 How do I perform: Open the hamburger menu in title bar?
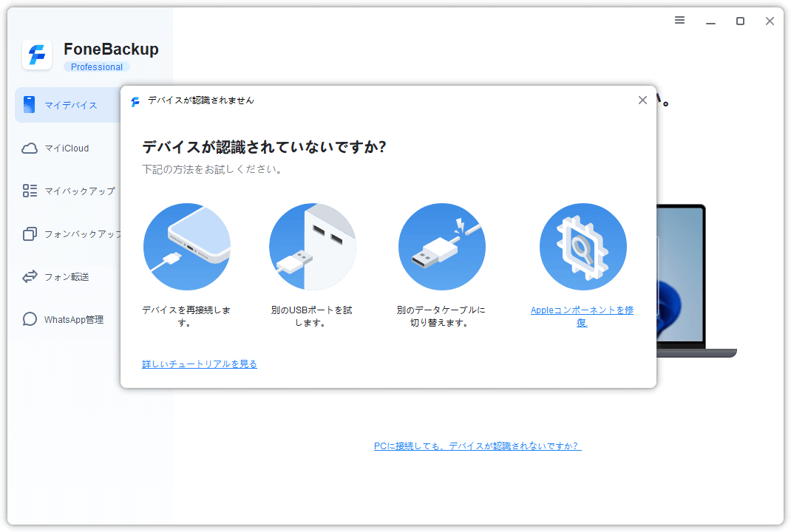pos(679,20)
